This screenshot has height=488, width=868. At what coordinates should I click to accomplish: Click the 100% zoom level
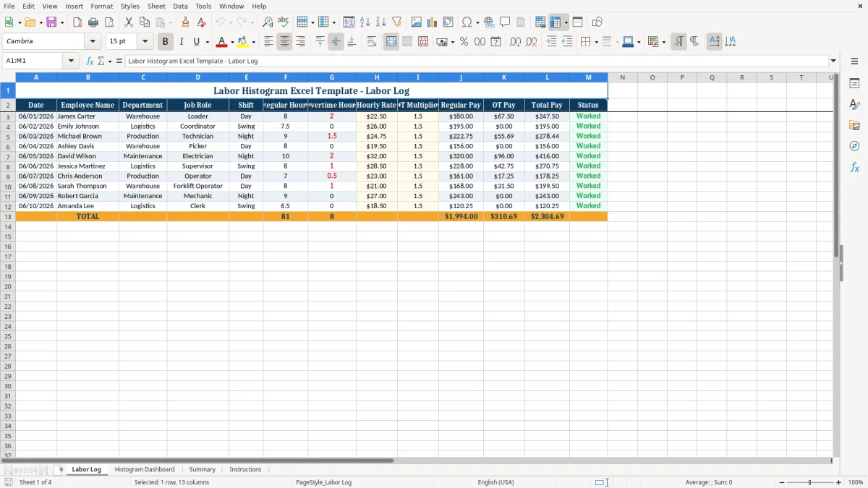(x=856, y=482)
